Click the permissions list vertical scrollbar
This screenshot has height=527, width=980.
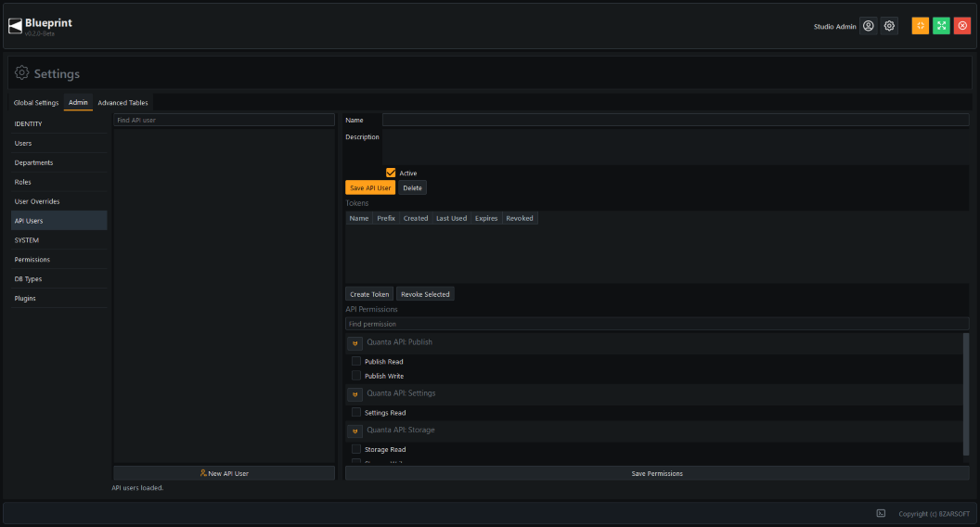(966, 393)
